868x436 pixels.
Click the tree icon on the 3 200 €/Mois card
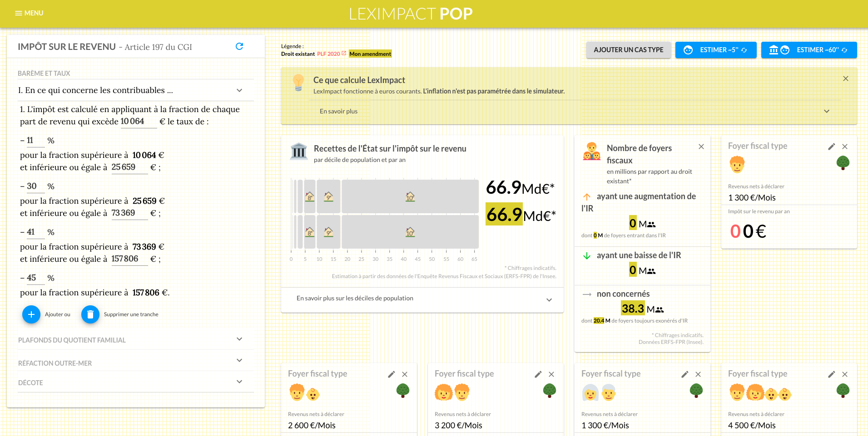pyautogui.click(x=550, y=391)
